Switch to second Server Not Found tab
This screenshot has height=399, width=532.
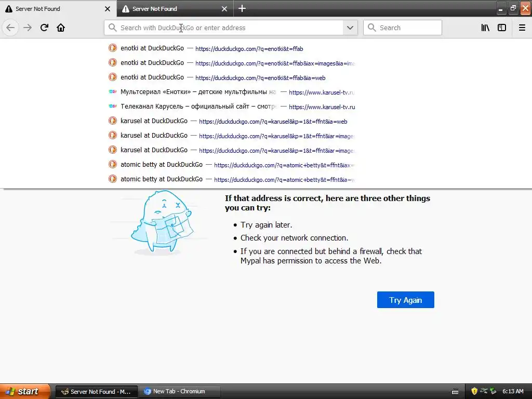(x=175, y=8)
